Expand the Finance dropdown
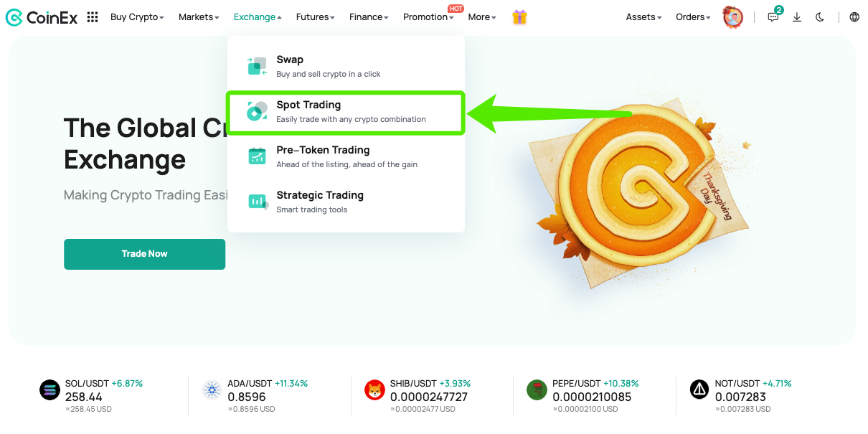 pos(369,17)
